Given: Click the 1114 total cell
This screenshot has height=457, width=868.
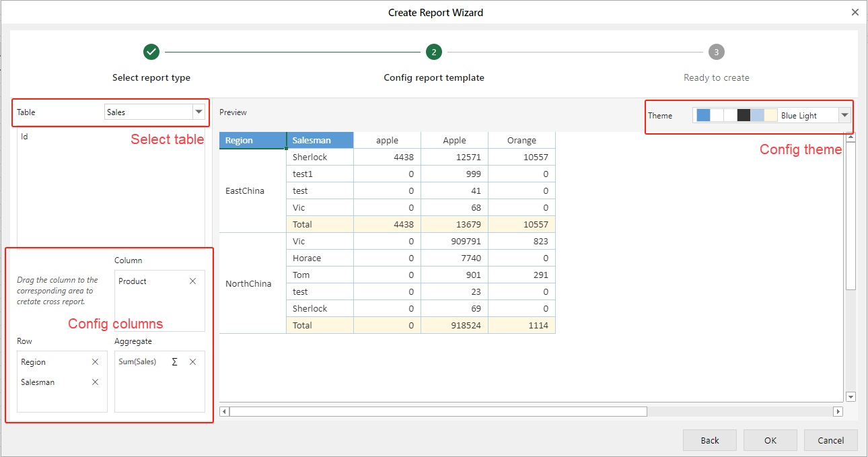Looking at the screenshot, I should [x=522, y=326].
